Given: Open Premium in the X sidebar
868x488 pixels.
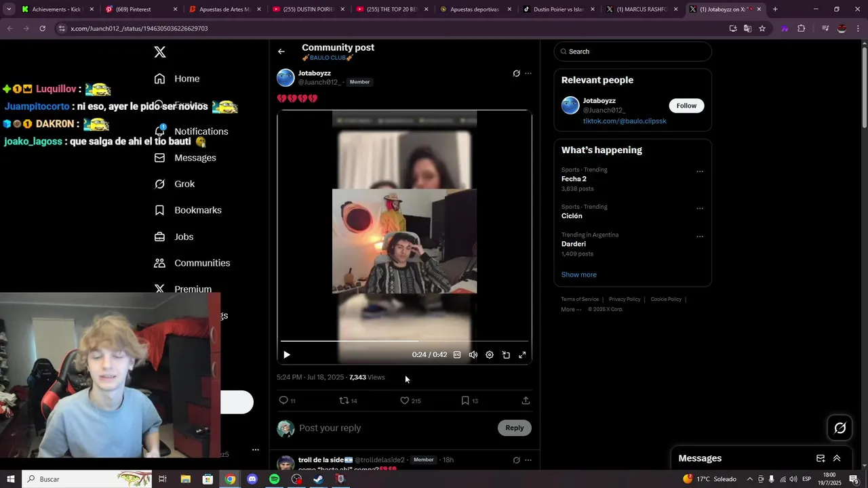Looking at the screenshot, I should 183,289.
